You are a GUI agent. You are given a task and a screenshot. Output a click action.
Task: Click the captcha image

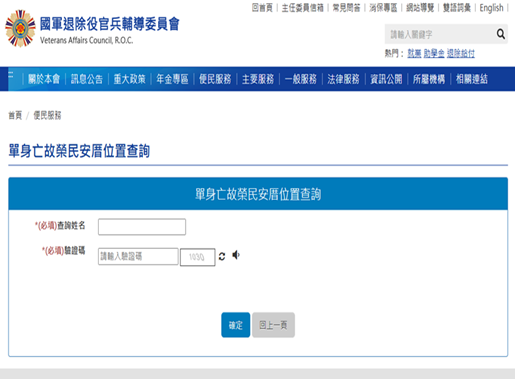pyautogui.click(x=198, y=257)
